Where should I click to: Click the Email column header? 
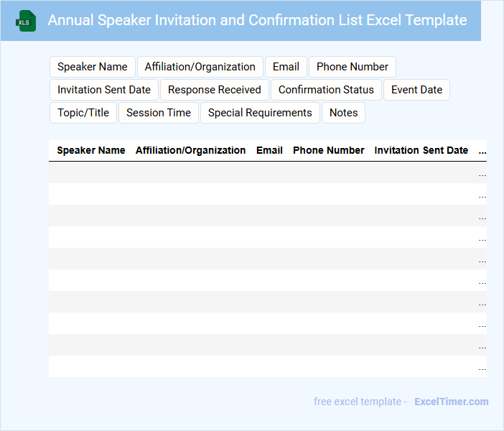tap(269, 151)
